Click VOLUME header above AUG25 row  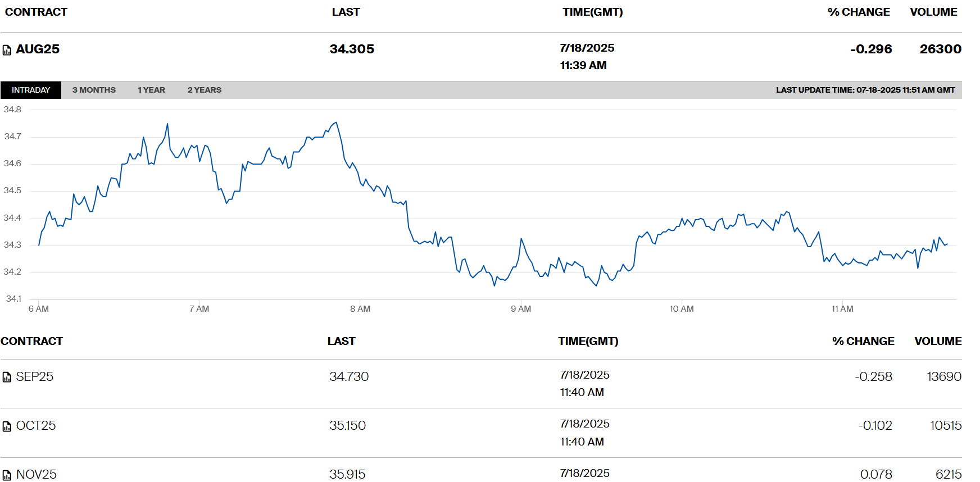click(933, 12)
